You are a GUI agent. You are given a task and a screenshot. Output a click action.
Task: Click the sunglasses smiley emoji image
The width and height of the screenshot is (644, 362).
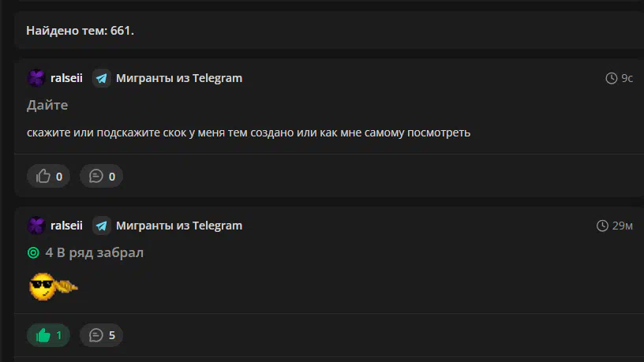pos(53,286)
